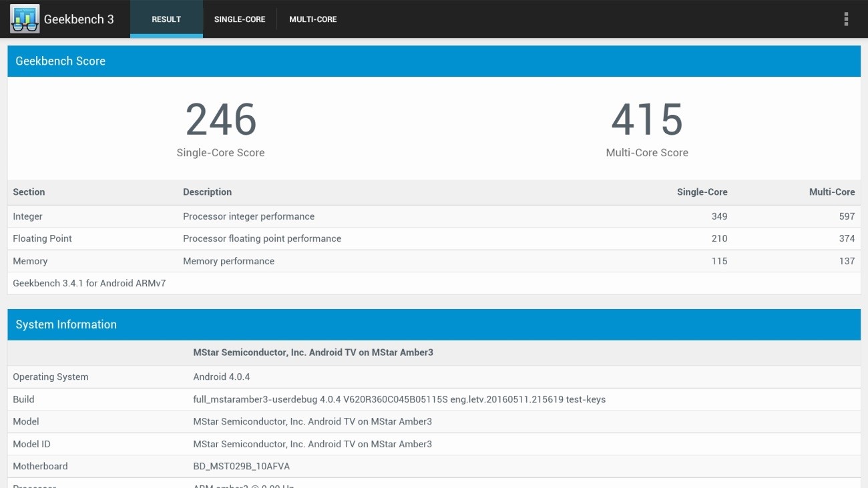The image size is (868, 488).
Task: Click the Single-Core column header
Action: coord(702,192)
